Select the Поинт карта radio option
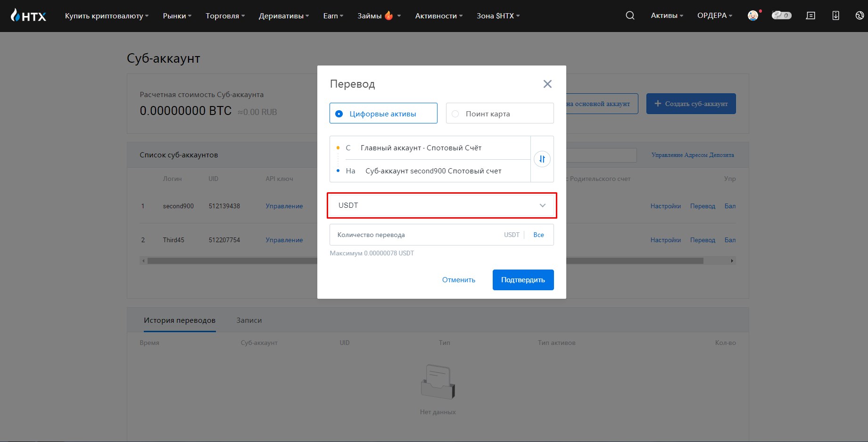This screenshot has width=868, height=442. [x=500, y=113]
